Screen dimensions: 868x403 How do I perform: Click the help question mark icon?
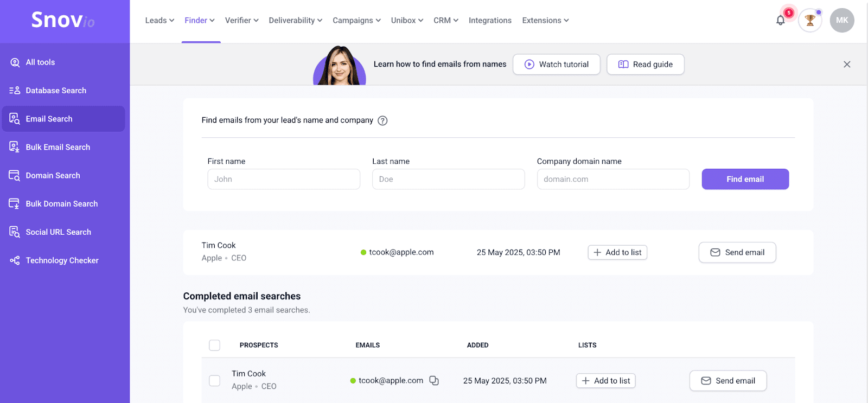click(382, 121)
